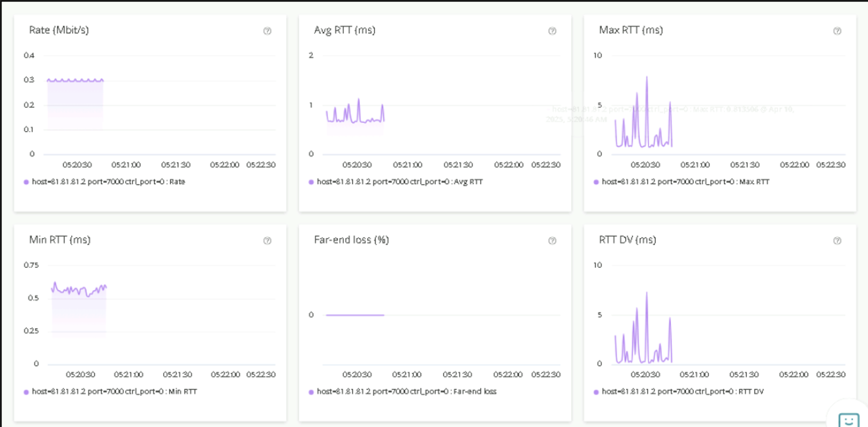Viewport: 868px width, 427px height.
Task: View help info for RTT DV panel
Action: tap(837, 241)
